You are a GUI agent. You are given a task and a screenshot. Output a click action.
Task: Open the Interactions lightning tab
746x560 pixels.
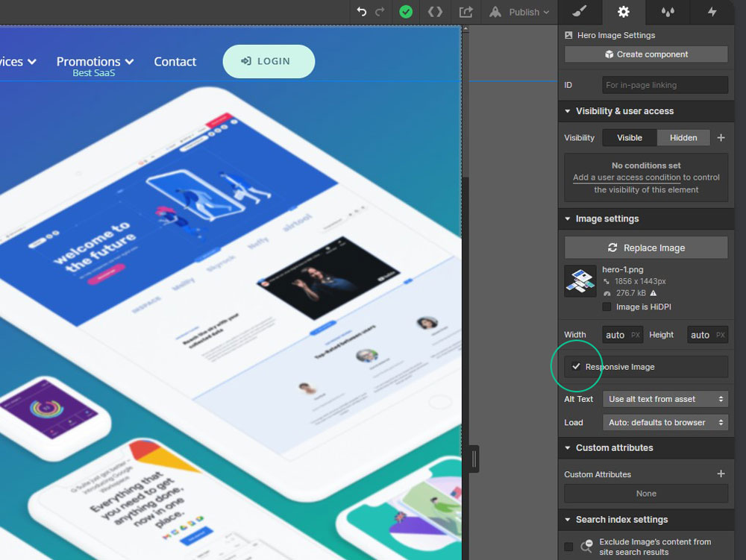point(712,11)
